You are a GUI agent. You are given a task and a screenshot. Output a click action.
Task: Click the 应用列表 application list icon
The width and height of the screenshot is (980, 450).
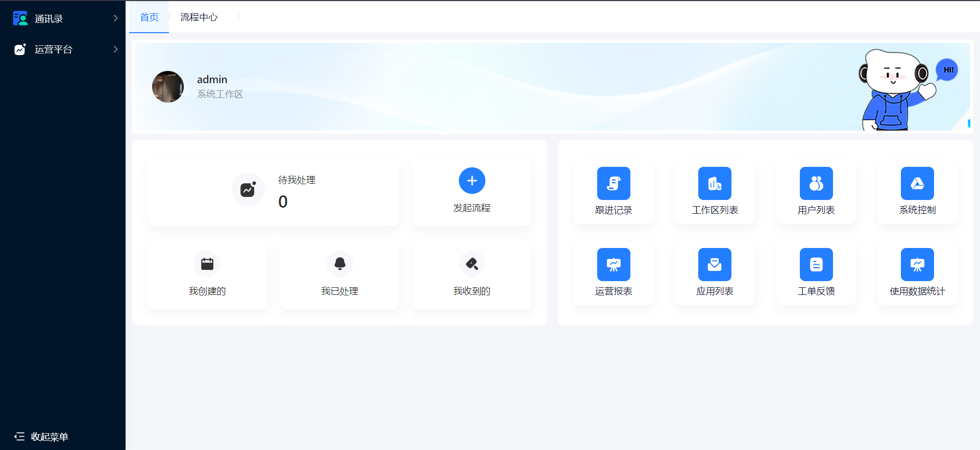point(715,265)
